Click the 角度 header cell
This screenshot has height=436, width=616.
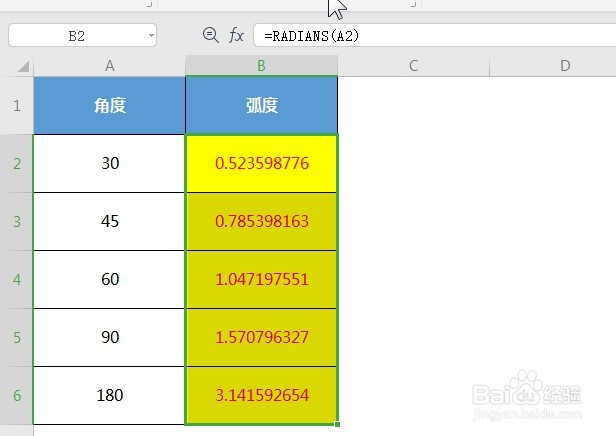point(110,105)
